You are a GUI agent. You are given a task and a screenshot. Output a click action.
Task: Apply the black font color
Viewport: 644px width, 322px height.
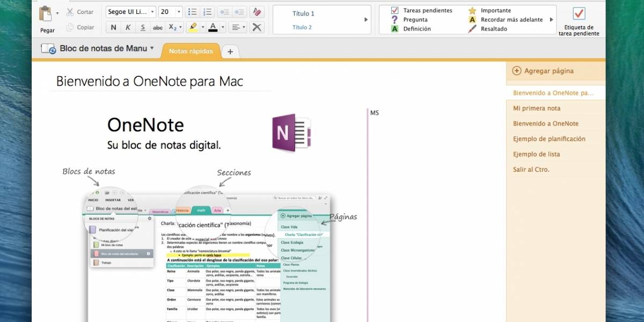[x=213, y=27]
